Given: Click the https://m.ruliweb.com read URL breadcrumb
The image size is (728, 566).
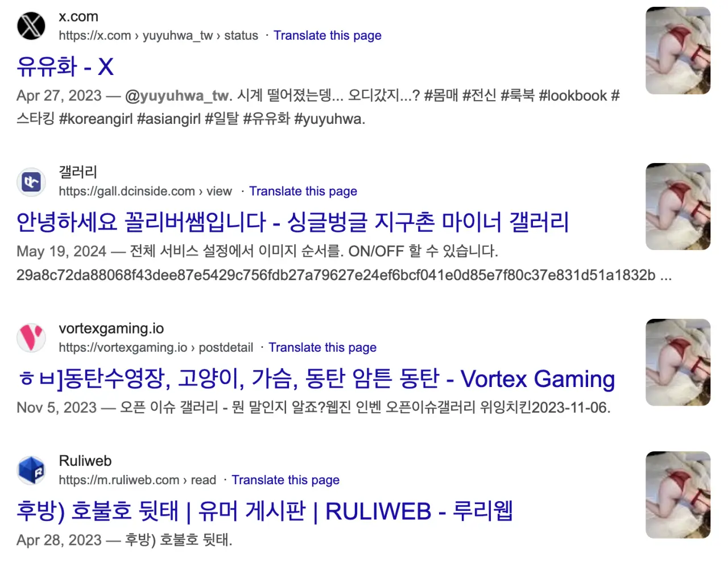Looking at the screenshot, I should (137, 480).
